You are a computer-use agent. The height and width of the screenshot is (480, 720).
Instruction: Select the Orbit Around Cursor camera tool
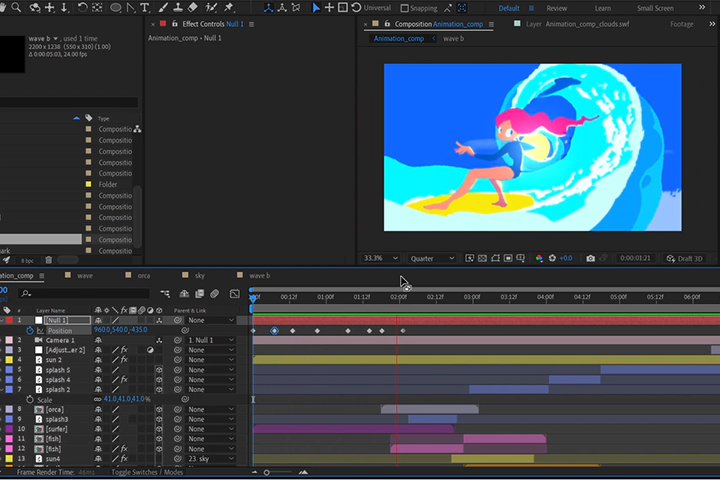click(x=34, y=7)
